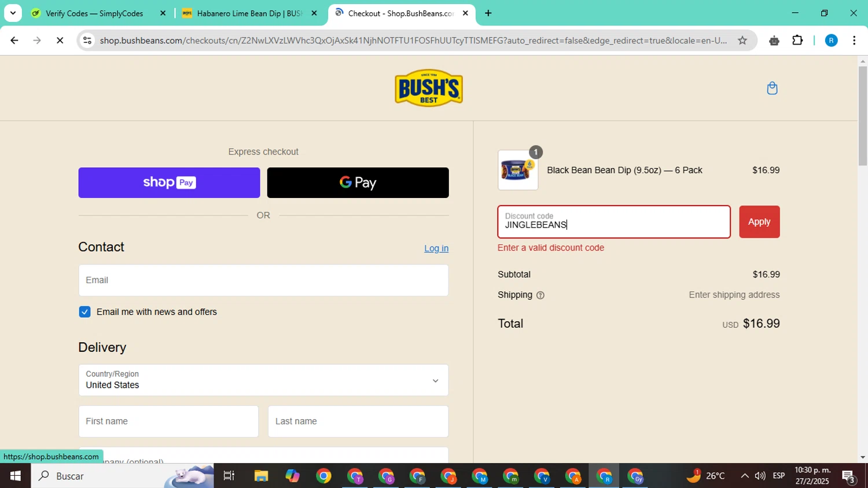Open the Chrome taskbar icon labeled T
The image size is (868, 488).
[355, 476]
